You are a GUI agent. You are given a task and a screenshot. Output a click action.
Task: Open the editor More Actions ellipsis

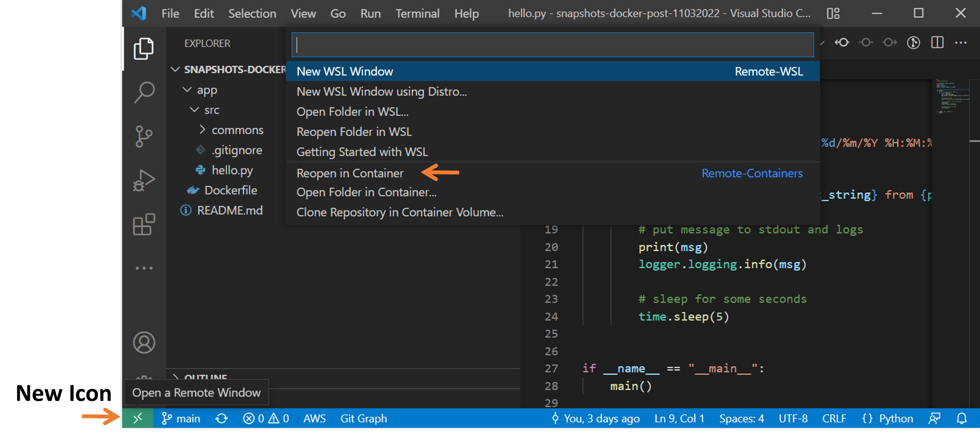coord(961,43)
